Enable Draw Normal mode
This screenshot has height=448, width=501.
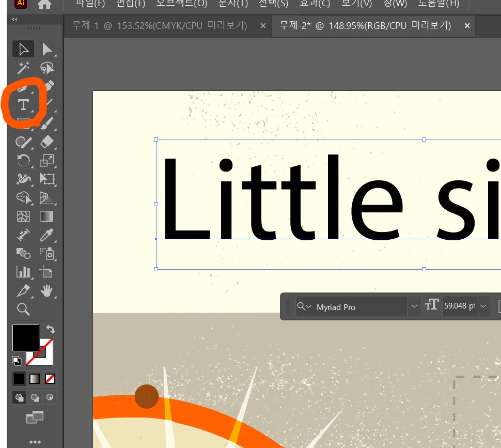click(20, 397)
